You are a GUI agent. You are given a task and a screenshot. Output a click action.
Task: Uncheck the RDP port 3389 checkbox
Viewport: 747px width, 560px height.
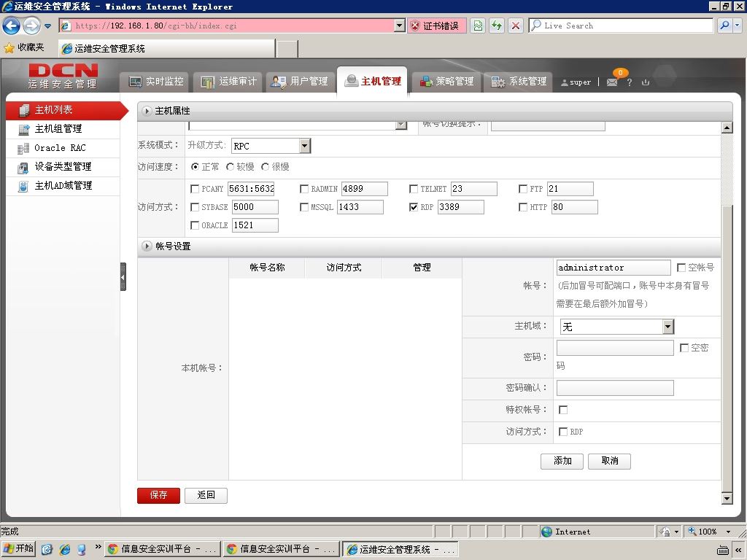414,207
